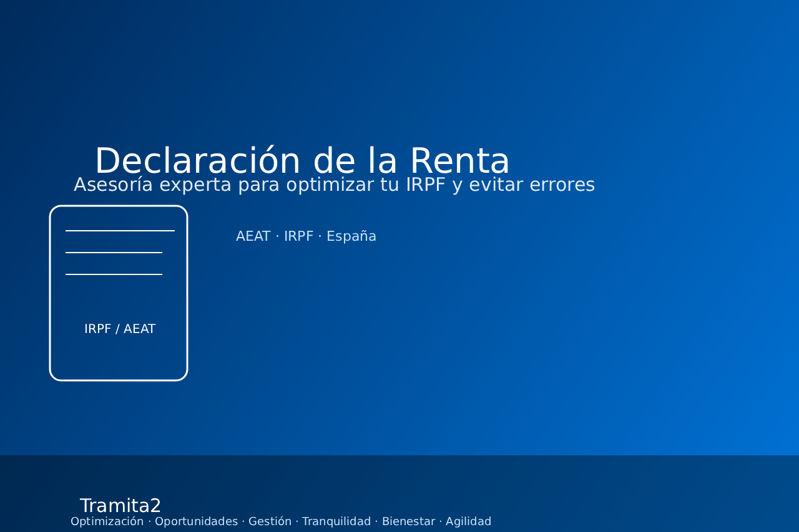
Task: Click the bottom line of the document graphic
Action: [x=114, y=275]
